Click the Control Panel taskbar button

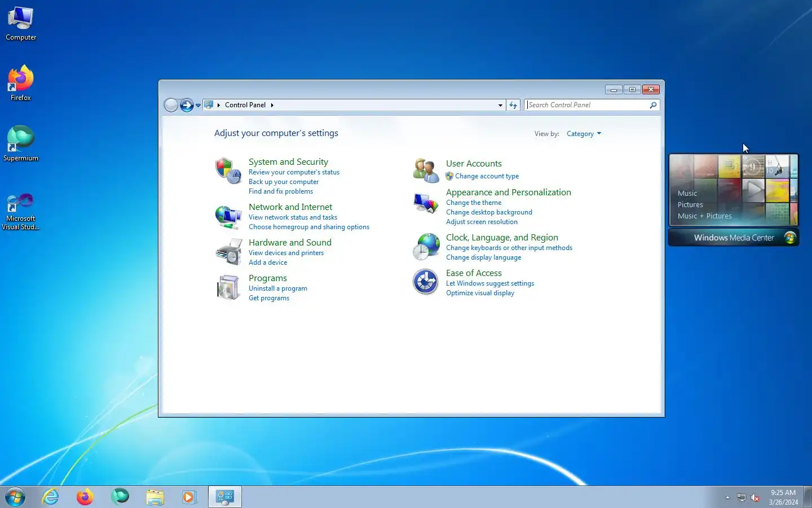[225, 497]
